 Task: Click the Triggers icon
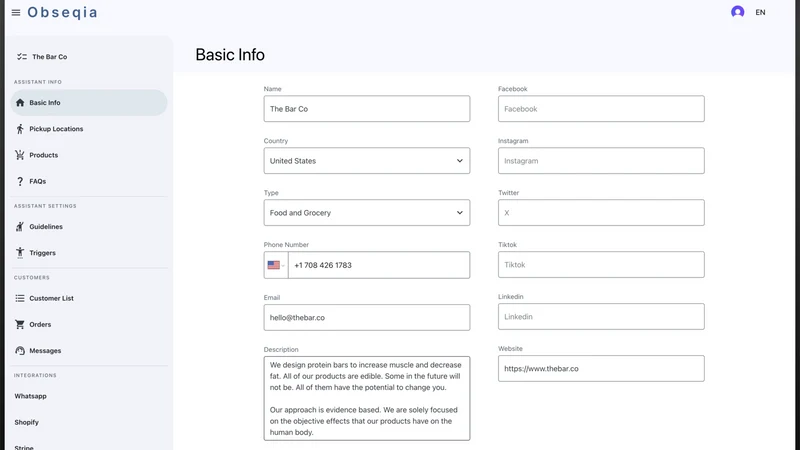(20, 253)
